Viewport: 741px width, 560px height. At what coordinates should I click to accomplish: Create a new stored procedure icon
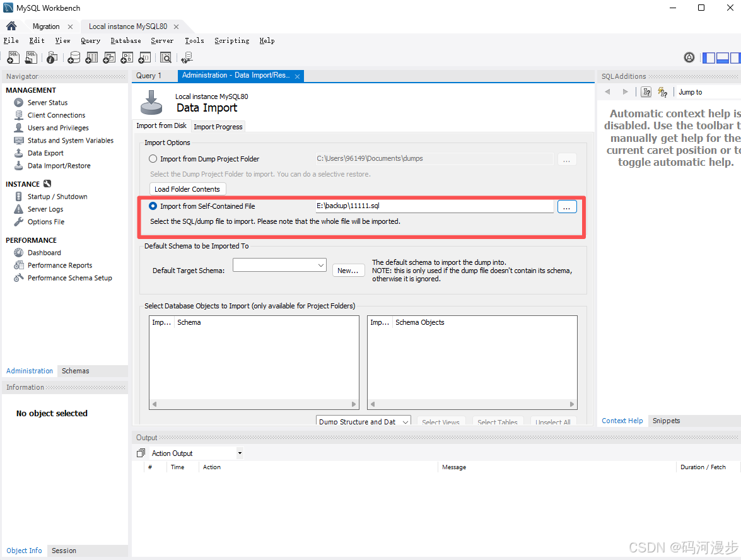127,57
